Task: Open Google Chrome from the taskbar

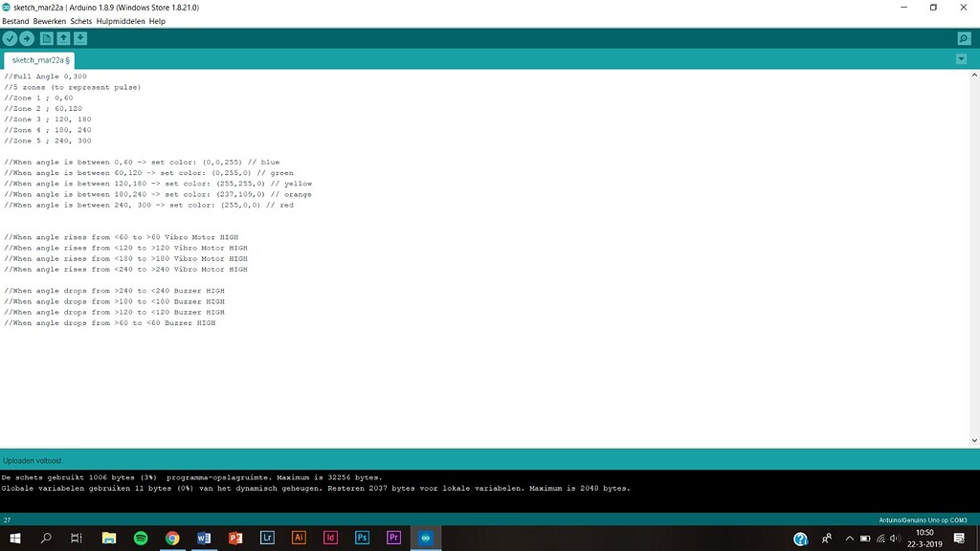Action: click(x=172, y=538)
